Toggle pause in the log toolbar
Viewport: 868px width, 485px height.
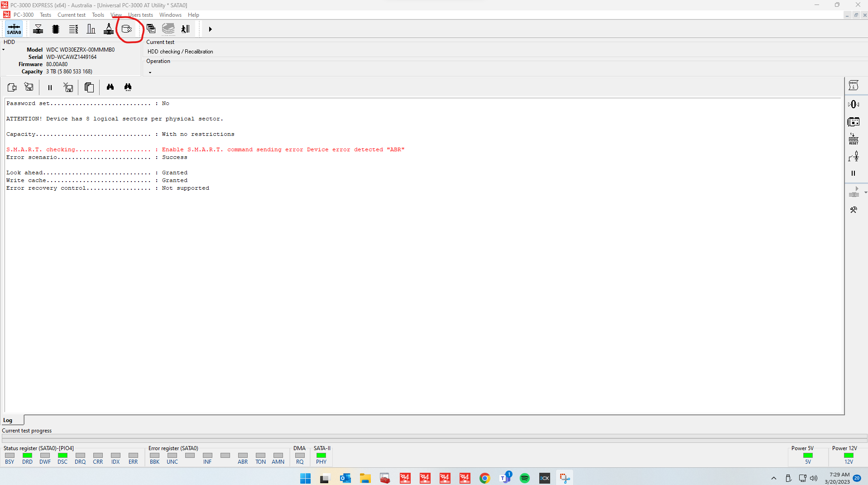pos(50,87)
